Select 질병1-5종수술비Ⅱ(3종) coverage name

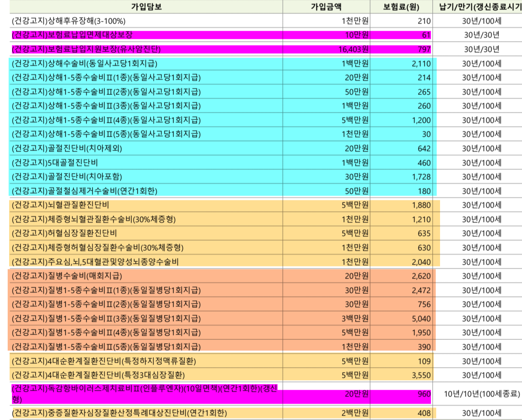pos(106,318)
